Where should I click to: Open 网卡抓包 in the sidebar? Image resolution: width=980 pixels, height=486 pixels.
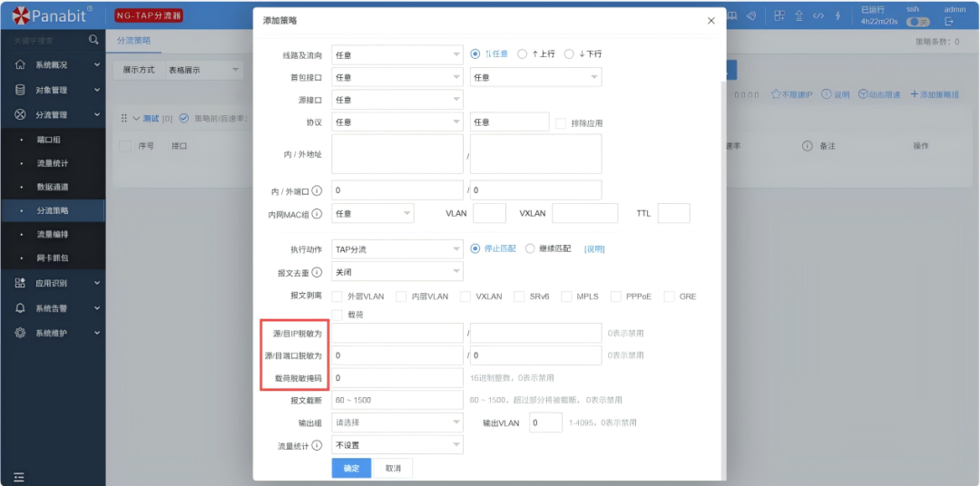53,258
